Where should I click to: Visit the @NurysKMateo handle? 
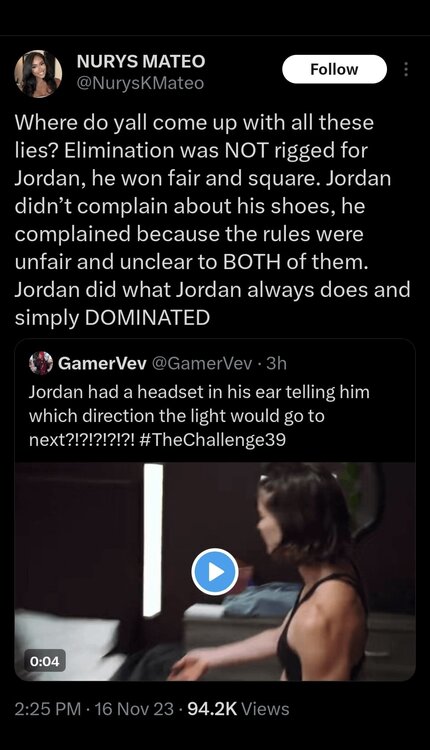[141, 83]
